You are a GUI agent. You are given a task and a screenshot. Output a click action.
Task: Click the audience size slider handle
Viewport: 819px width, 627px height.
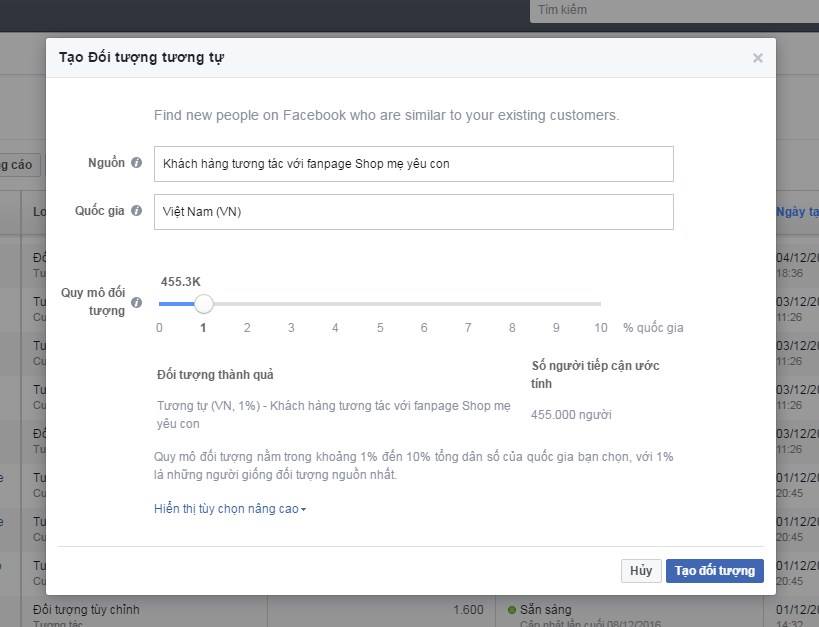204,304
